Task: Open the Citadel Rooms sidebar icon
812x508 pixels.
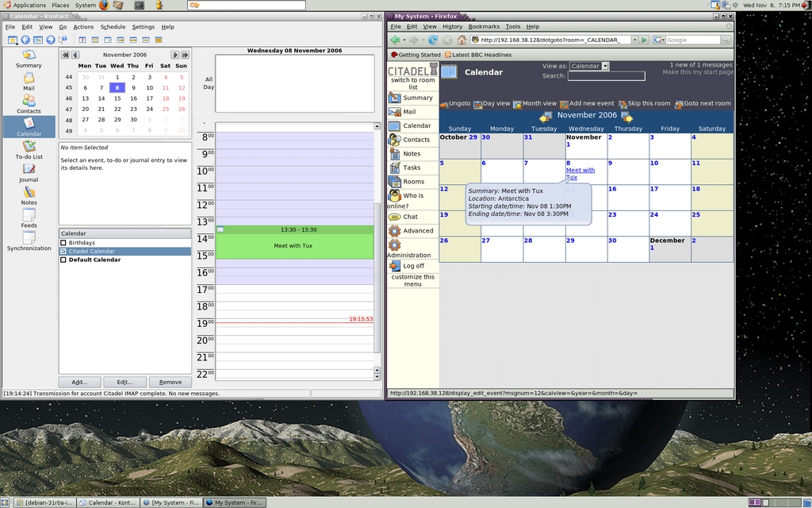Action: [x=395, y=182]
